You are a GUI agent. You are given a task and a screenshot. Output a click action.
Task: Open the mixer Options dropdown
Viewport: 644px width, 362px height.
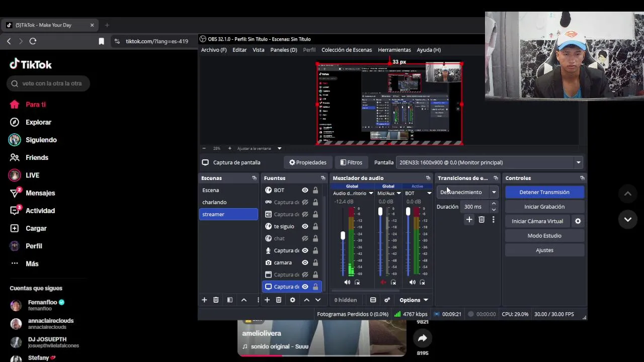point(414,300)
